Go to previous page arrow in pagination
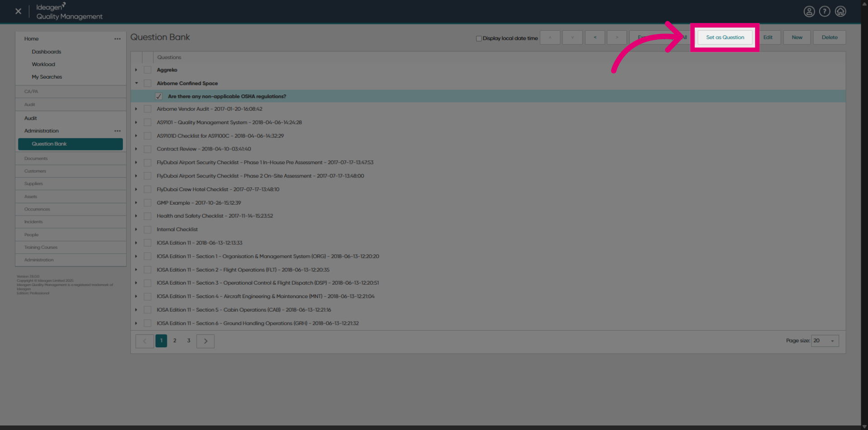 pyautogui.click(x=145, y=341)
